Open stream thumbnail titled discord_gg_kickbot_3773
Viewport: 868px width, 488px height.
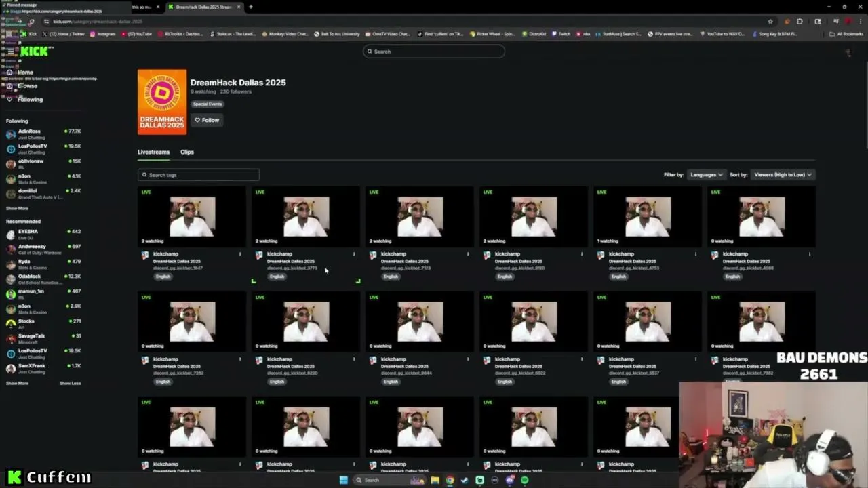pyautogui.click(x=306, y=217)
